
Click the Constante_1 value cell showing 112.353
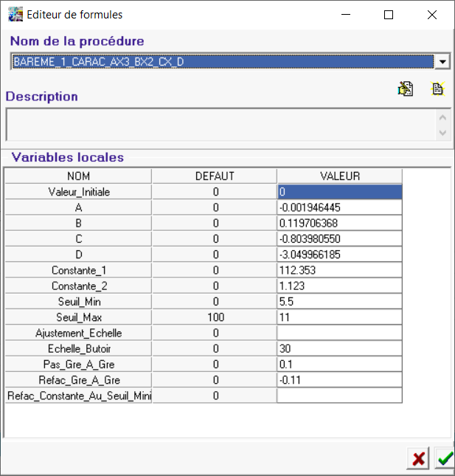339,270
